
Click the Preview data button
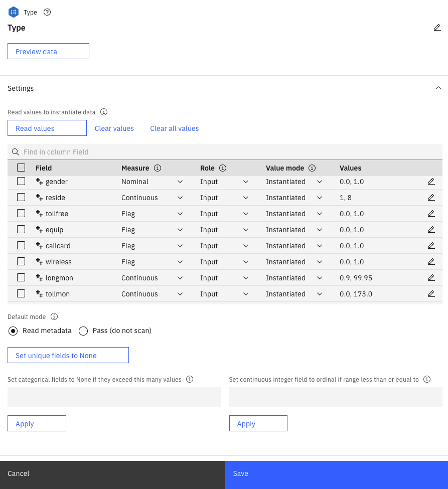(x=48, y=51)
